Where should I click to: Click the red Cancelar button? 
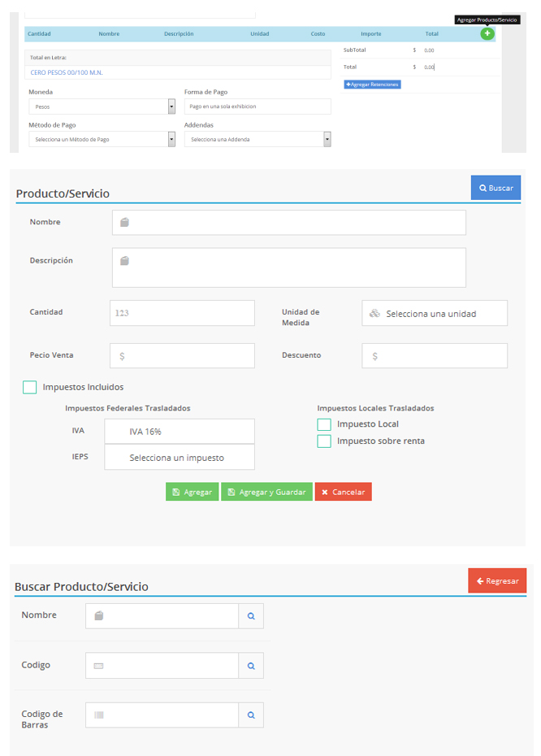pos(343,492)
